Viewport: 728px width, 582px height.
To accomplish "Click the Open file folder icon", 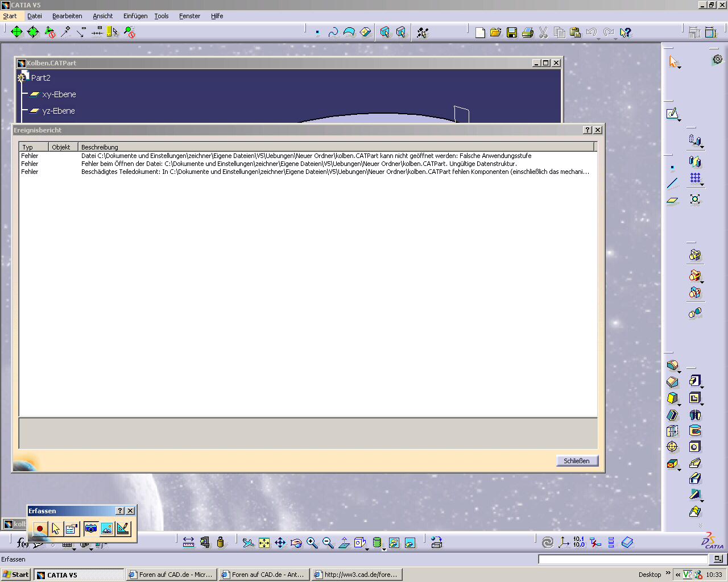I will pos(496,32).
